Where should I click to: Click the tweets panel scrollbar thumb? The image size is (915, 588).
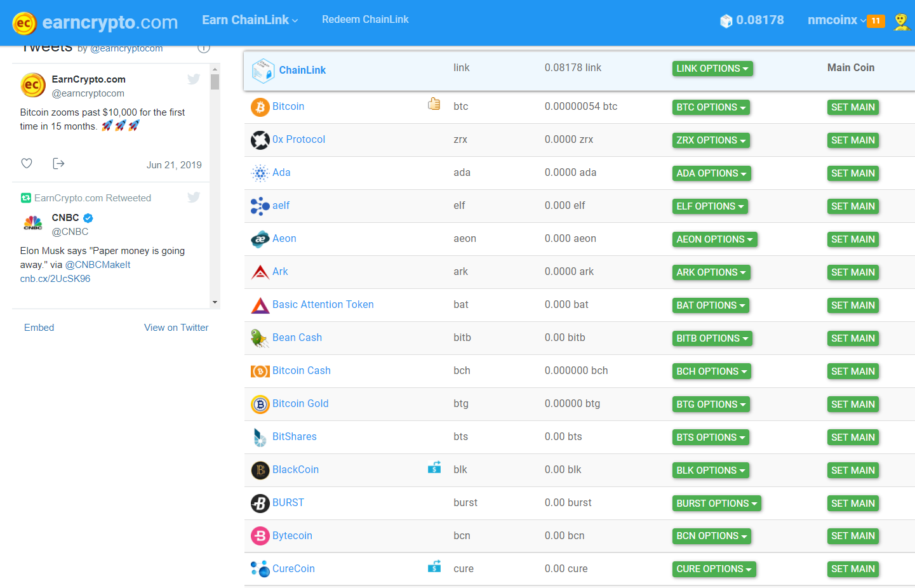pyautogui.click(x=215, y=82)
